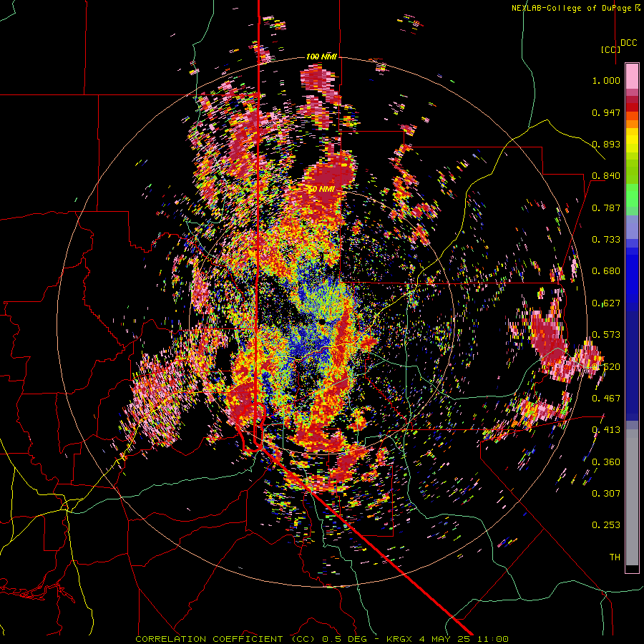Click the 0.467 legend value
The height and width of the screenshot is (644, 644).
pyautogui.click(x=606, y=399)
